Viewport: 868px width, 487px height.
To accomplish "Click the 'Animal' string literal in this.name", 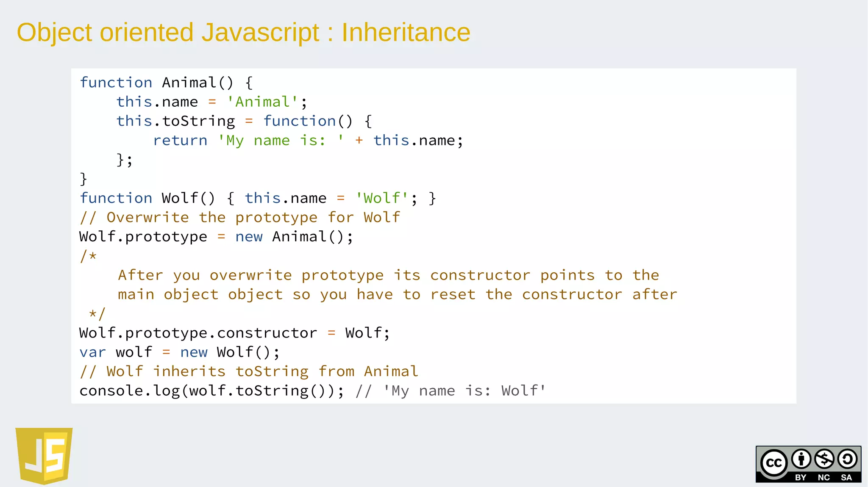I will (262, 102).
